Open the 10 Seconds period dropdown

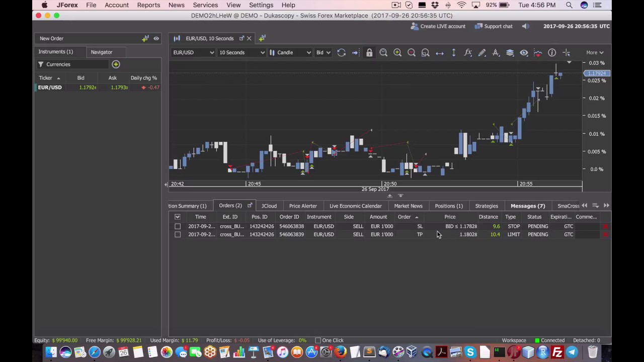pos(242,52)
